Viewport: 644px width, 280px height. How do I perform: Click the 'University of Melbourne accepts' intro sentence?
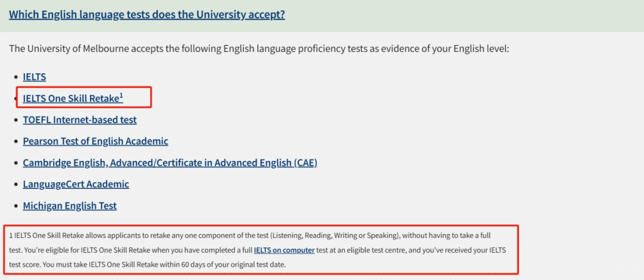point(259,48)
